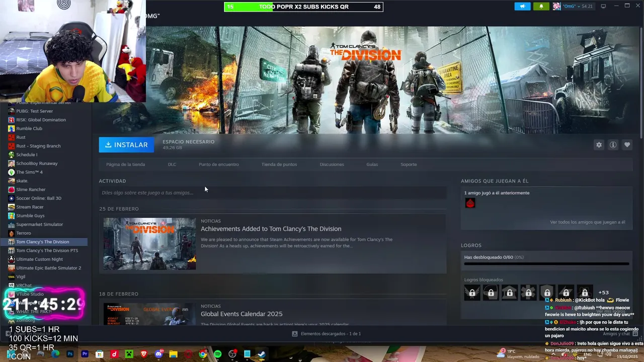Select Vigil in library list
This screenshot has width=644, height=362.
[x=21, y=277]
